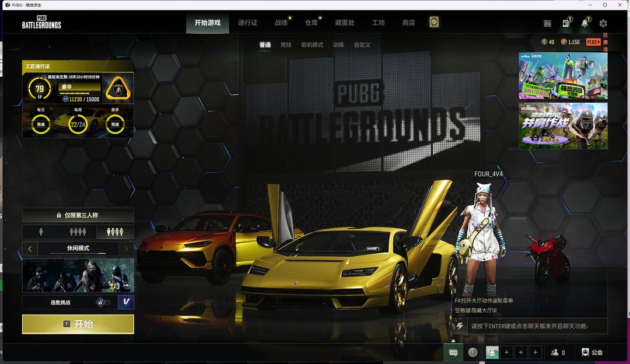Screen dimensions: 630x364
Task: Click the lightning icon by chat box
Action: tap(460, 326)
